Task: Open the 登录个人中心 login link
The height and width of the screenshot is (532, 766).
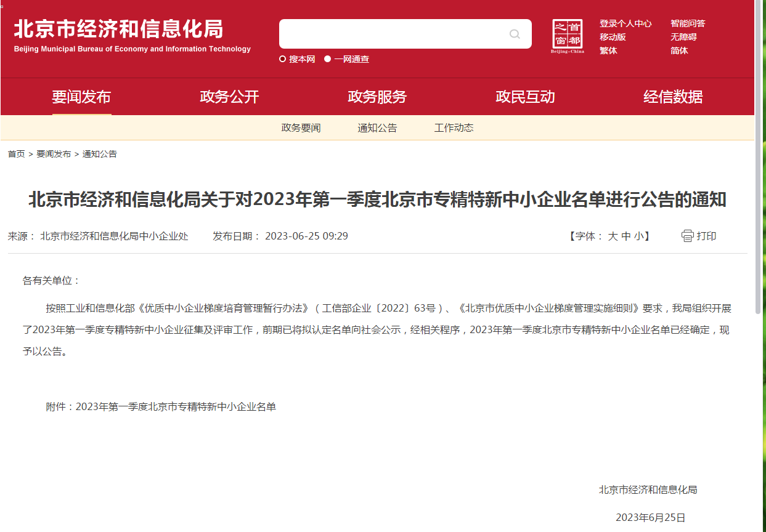Action: pos(625,23)
